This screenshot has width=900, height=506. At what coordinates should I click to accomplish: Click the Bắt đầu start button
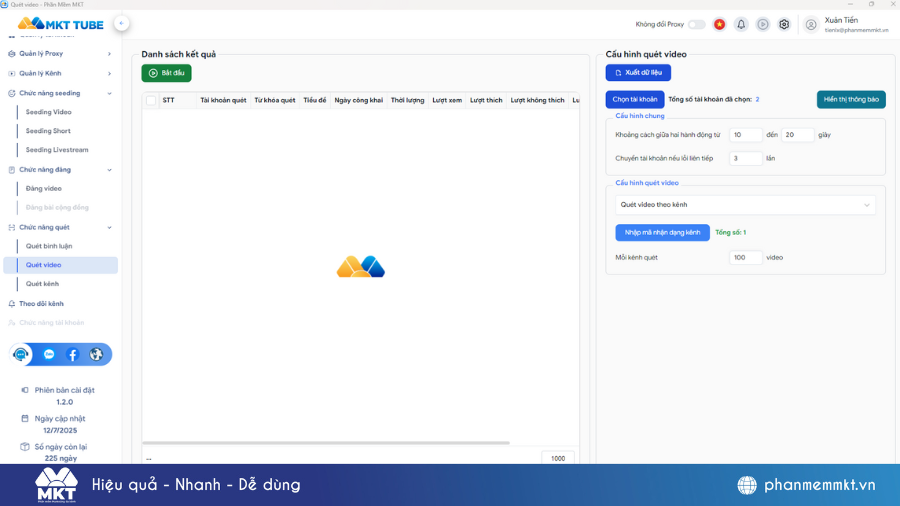[x=166, y=73]
